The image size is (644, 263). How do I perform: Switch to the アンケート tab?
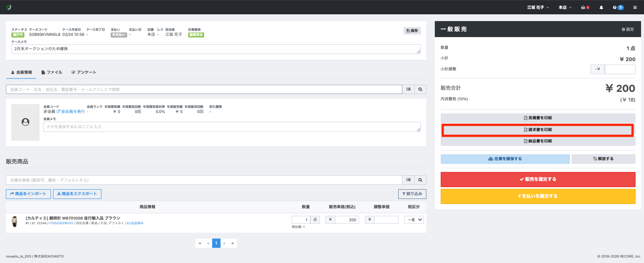(x=84, y=72)
